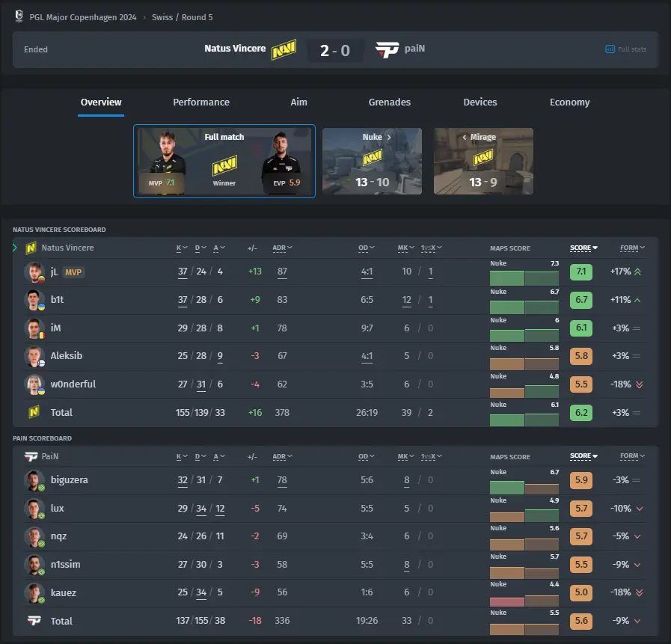Sort PaiN scoreboard by 1vsX column
This screenshot has width=671, height=644.
[x=432, y=456]
